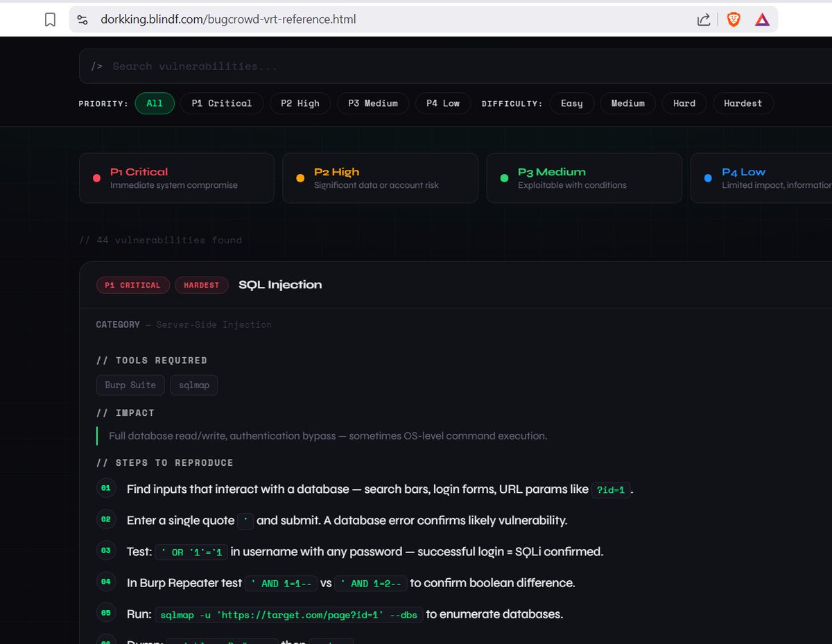Click the P2 High legend card
Viewport: 832px width, 644px height.
381,178
